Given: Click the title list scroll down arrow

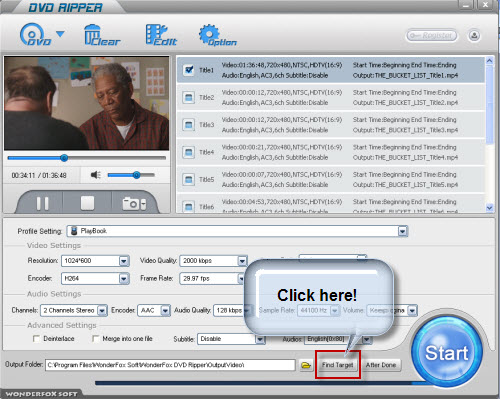Looking at the screenshot, I should [x=489, y=208].
